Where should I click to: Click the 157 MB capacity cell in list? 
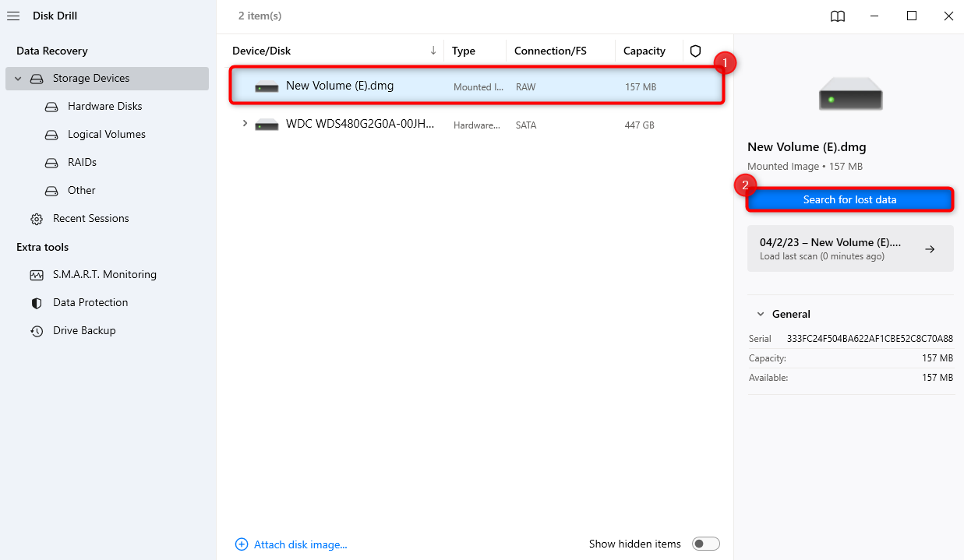click(x=641, y=87)
